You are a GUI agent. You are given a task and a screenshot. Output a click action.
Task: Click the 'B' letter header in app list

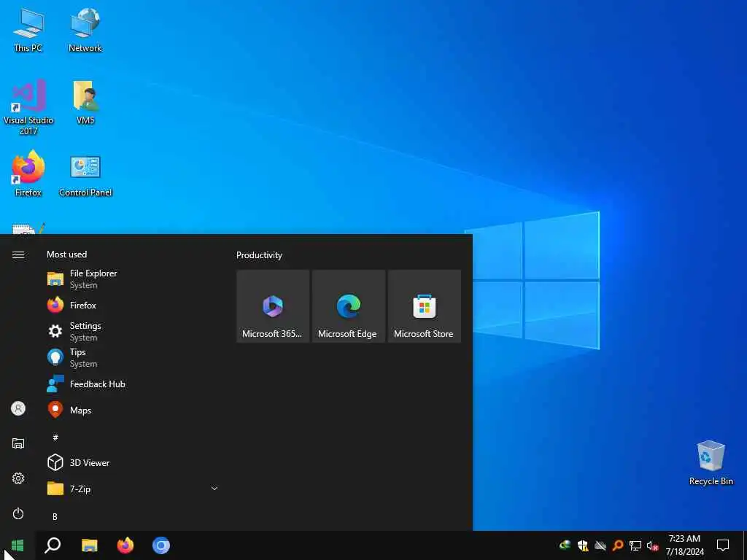click(x=55, y=516)
